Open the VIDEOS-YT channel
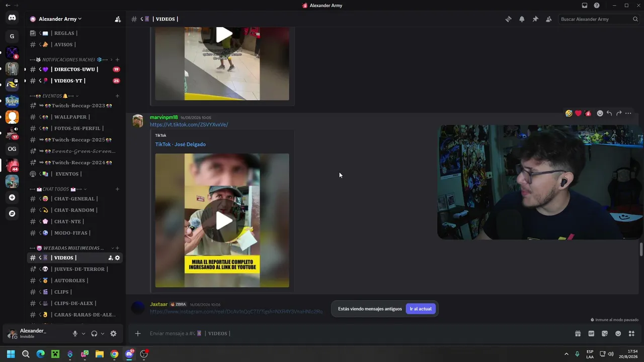644x362 pixels. tap(75, 81)
